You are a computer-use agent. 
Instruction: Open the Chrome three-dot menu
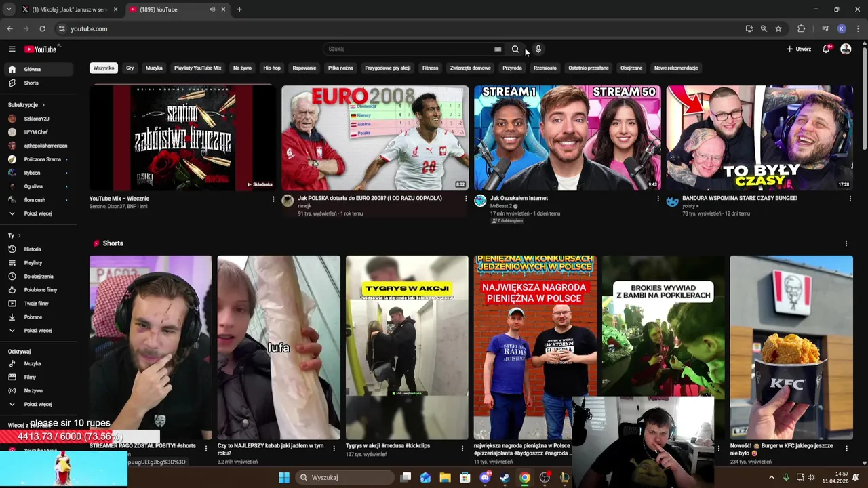tap(858, 28)
